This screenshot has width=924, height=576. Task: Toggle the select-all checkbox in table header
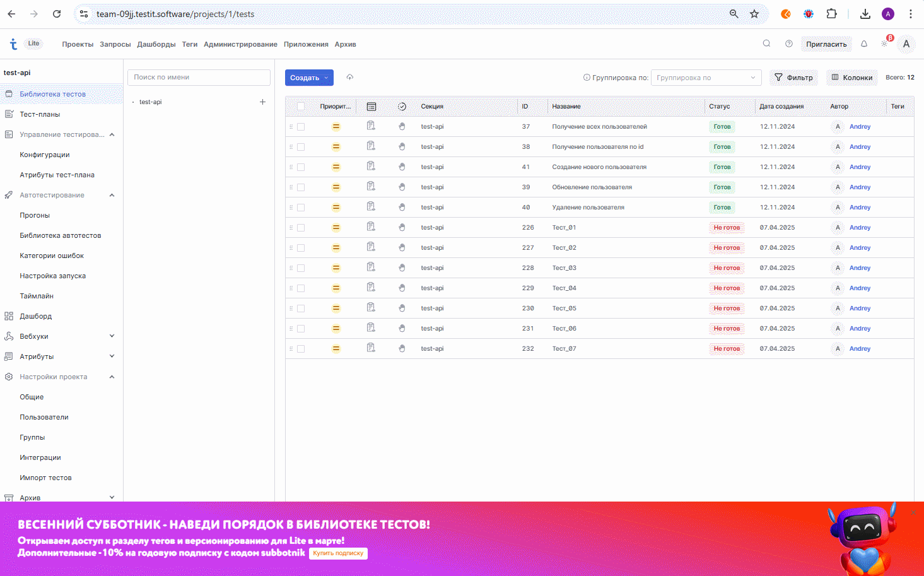coord(301,107)
